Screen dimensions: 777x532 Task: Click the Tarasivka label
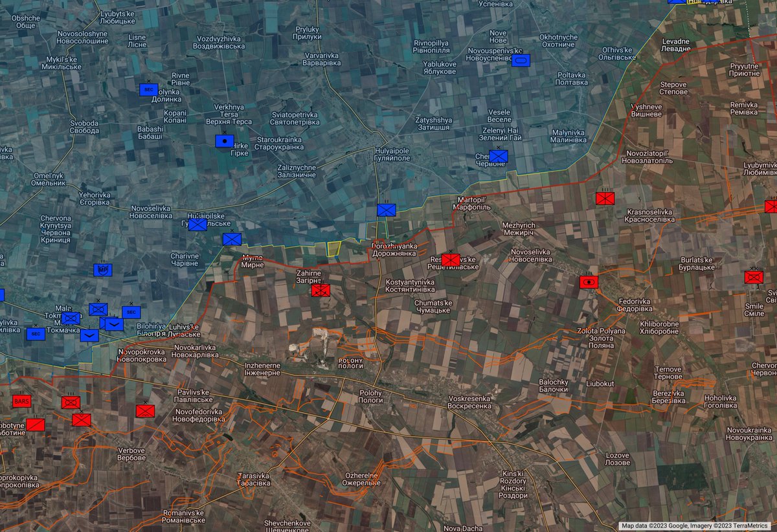254,479
